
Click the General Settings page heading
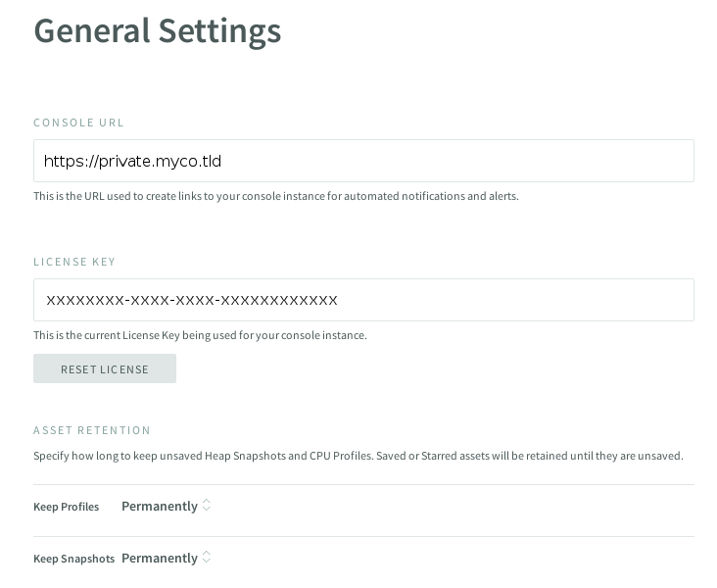click(158, 30)
